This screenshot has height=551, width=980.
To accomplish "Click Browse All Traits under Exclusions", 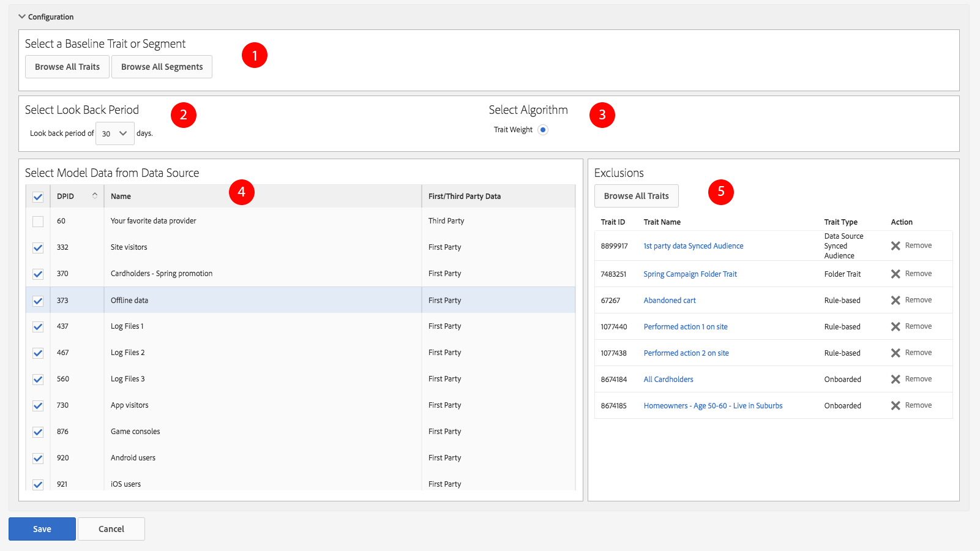I will 636,196.
